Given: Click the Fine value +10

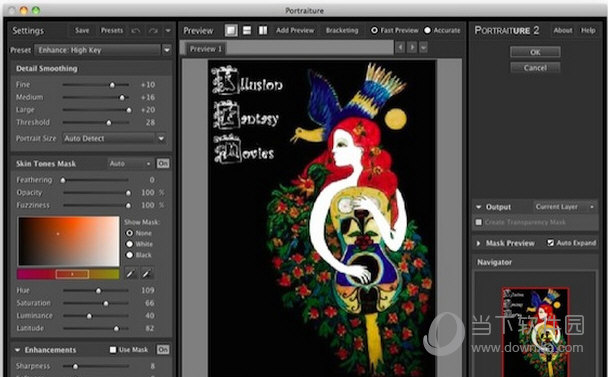Looking at the screenshot, I should click(148, 85).
